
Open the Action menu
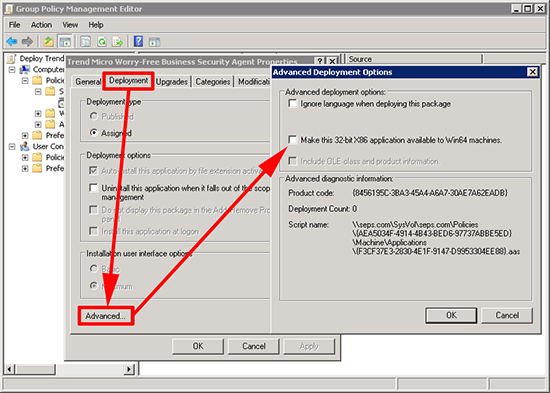click(41, 25)
